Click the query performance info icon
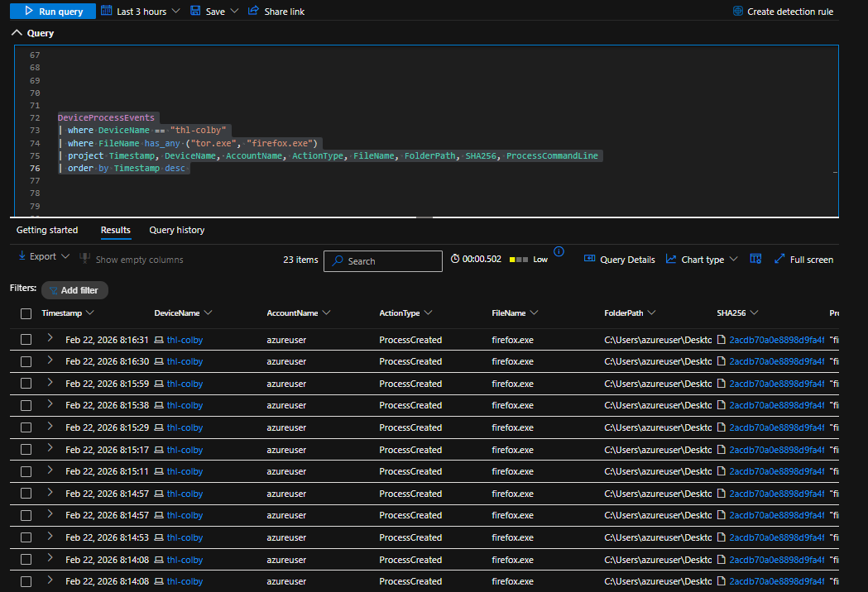 pos(559,252)
